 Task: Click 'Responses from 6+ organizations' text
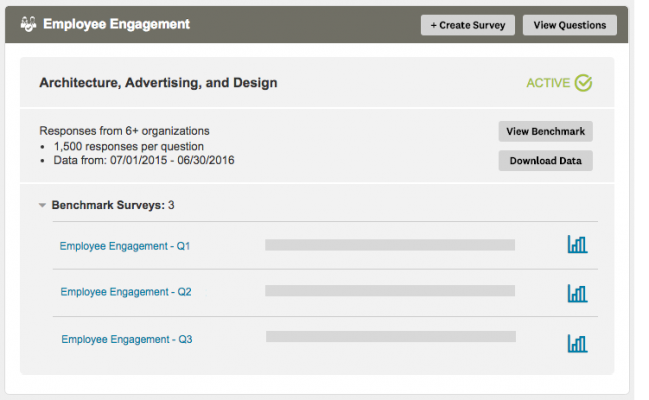click(124, 131)
